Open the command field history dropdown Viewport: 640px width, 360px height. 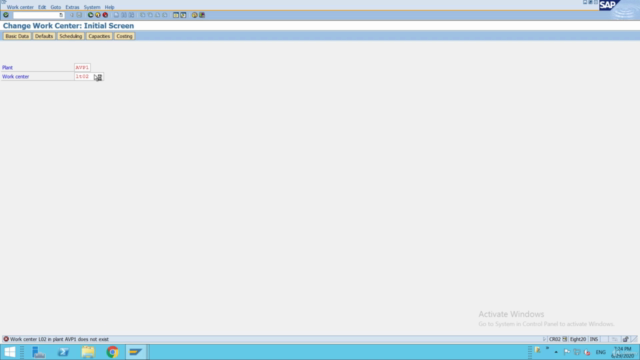point(61,15)
